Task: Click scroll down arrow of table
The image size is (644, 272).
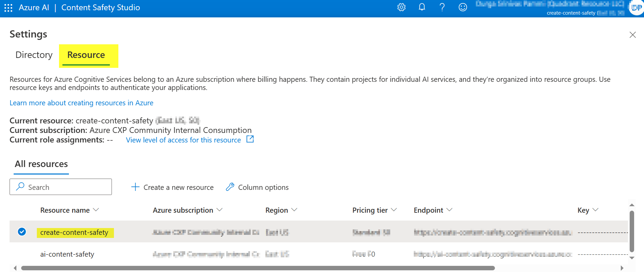Action: (632, 258)
